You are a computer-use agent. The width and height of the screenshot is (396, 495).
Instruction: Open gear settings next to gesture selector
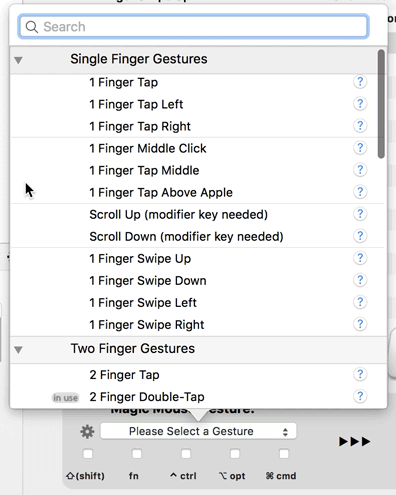click(x=87, y=432)
